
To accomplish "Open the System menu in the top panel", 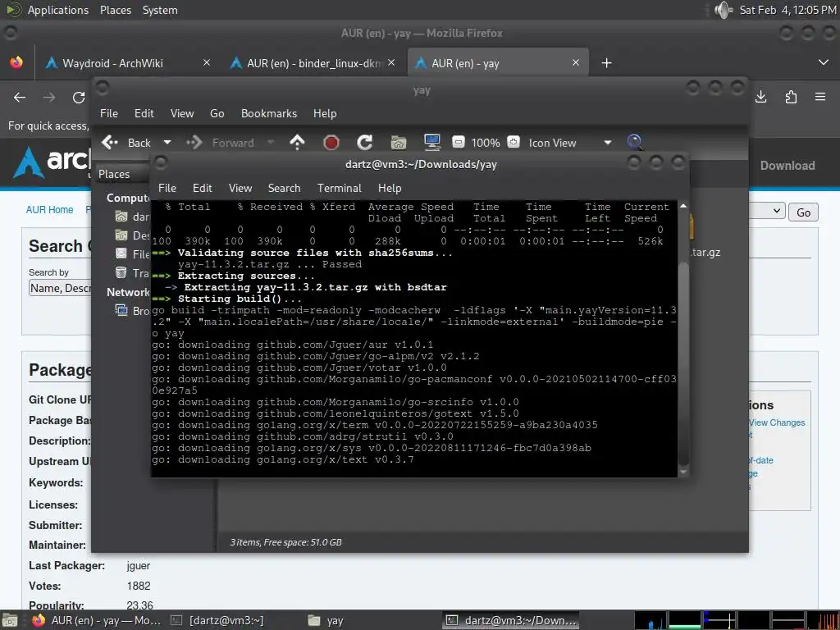I will (160, 10).
